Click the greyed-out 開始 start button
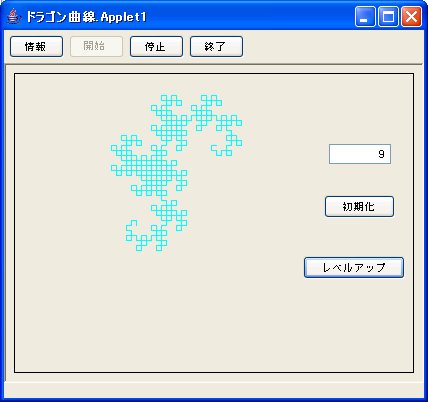The image size is (428, 402). coord(96,47)
